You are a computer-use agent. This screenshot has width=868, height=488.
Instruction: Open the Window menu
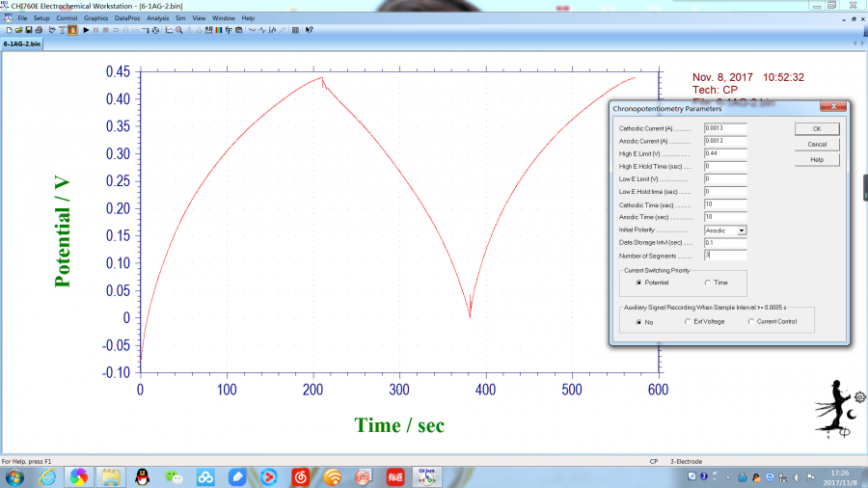click(223, 18)
